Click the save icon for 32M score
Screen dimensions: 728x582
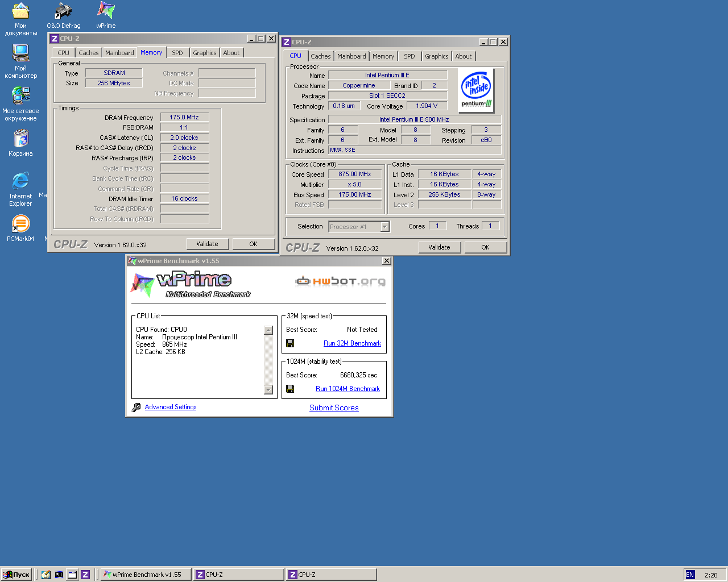290,343
